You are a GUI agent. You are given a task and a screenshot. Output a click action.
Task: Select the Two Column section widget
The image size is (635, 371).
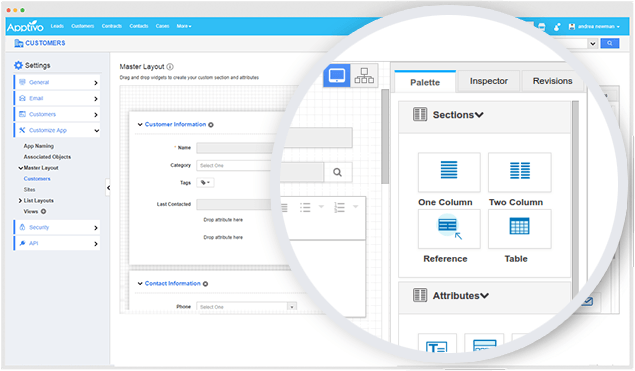[520, 172]
